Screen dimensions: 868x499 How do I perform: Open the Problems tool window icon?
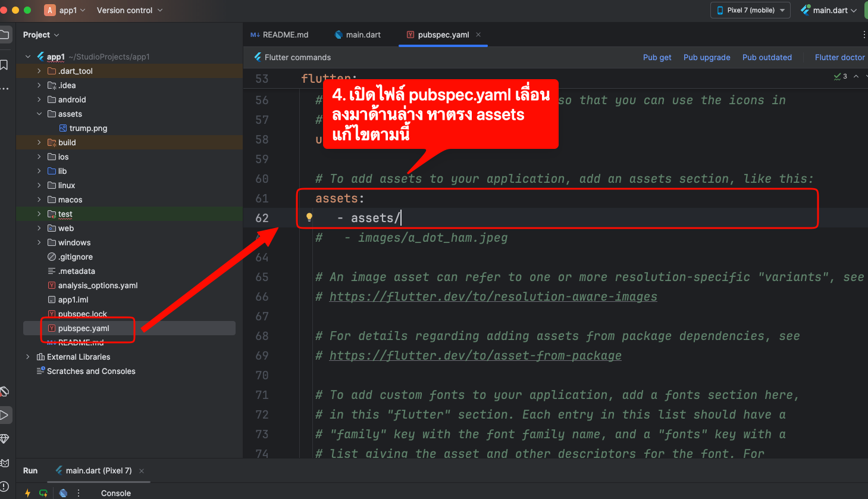5,486
